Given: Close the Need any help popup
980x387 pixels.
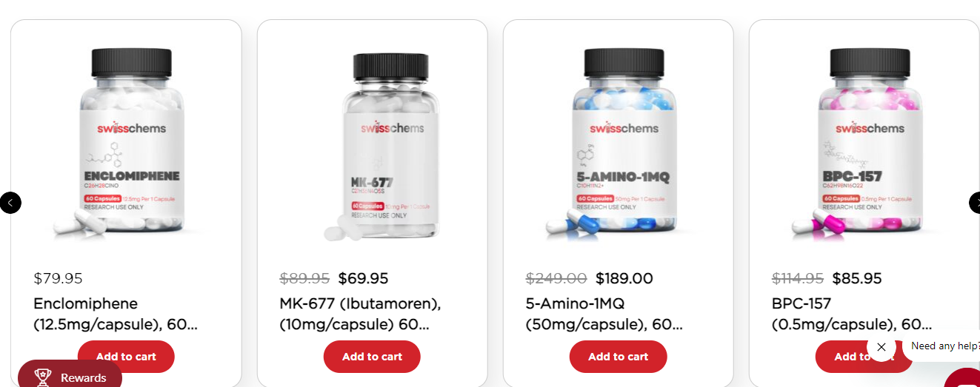Looking at the screenshot, I should pos(881,346).
